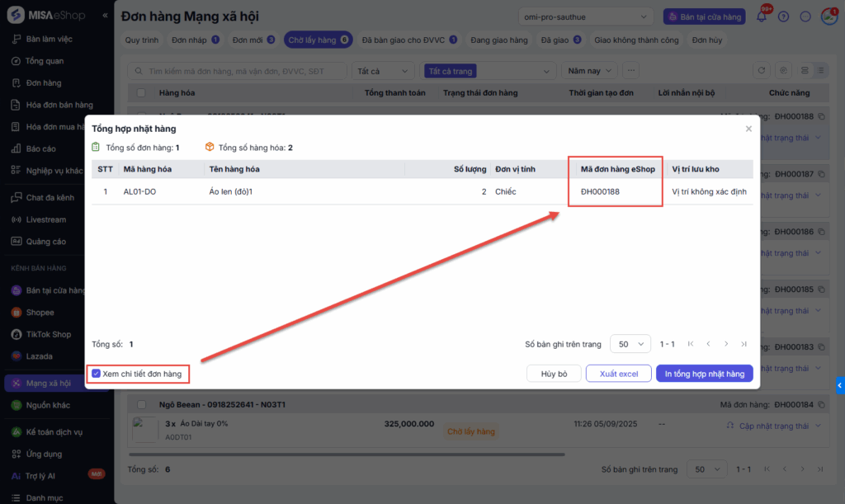Copy order code ĐH000188

821,116
